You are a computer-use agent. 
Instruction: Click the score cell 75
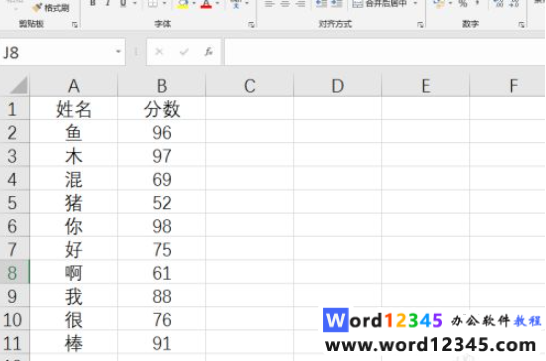coord(162,249)
